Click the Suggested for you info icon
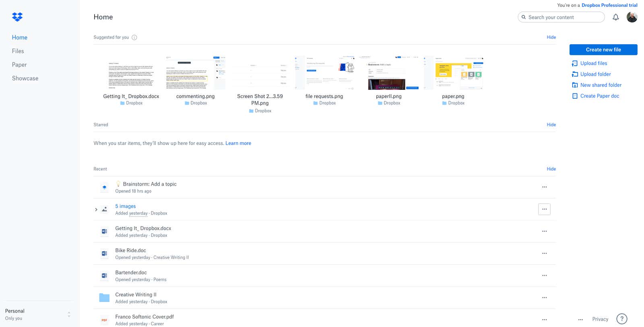 (x=134, y=37)
